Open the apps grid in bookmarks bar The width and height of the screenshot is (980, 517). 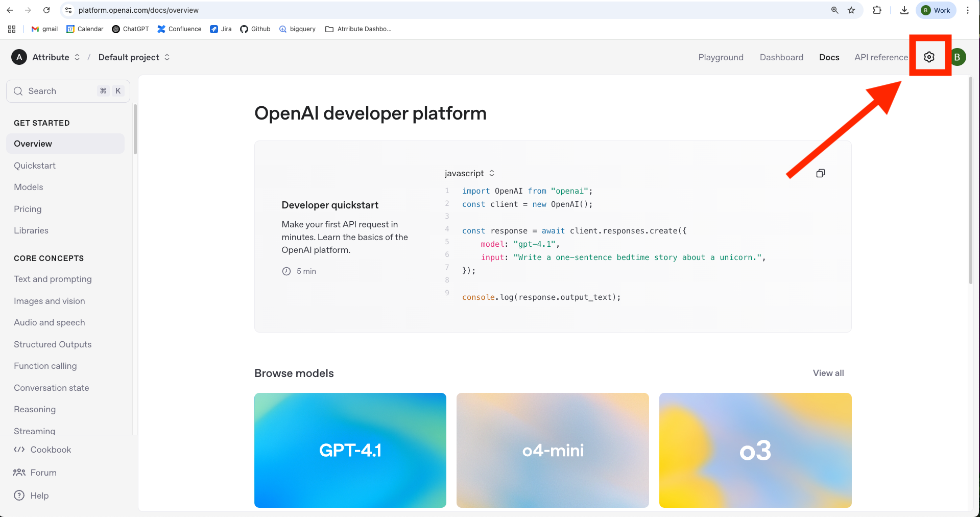12,29
